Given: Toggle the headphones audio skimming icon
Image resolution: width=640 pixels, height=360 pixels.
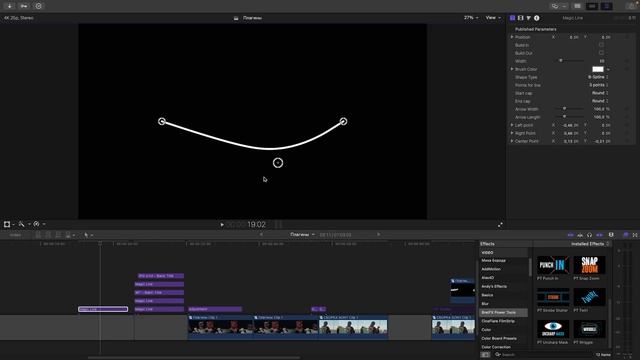Looking at the screenshot, I should tap(589, 235).
